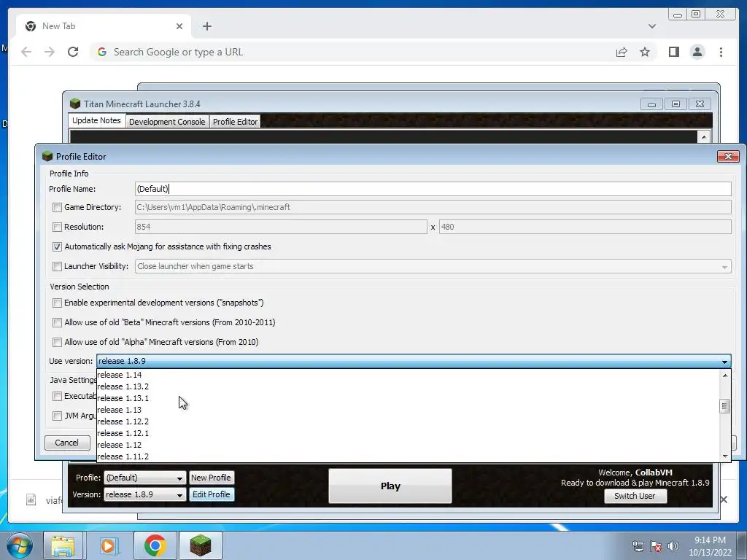Collapse the Use version combo box

pyautogui.click(x=724, y=362)
